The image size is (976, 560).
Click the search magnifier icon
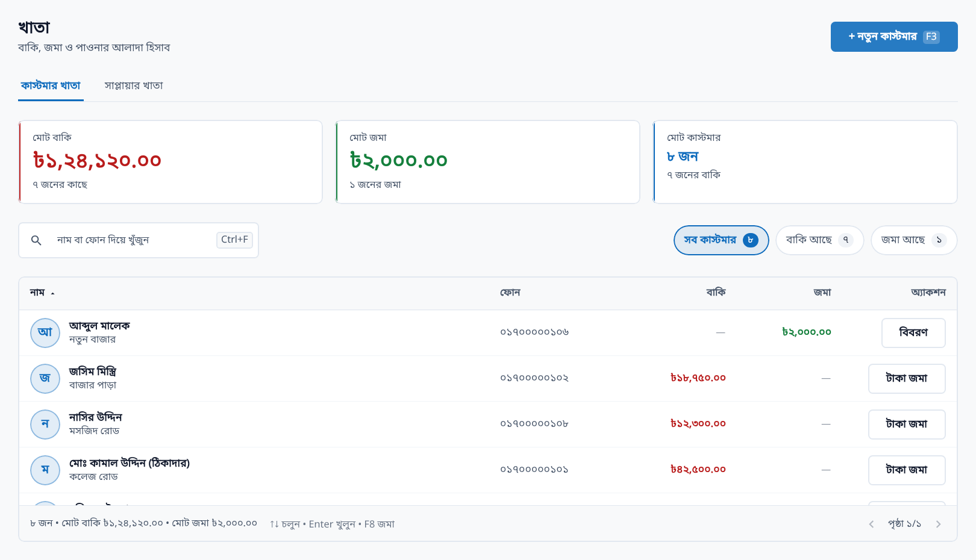coord(36,240)
